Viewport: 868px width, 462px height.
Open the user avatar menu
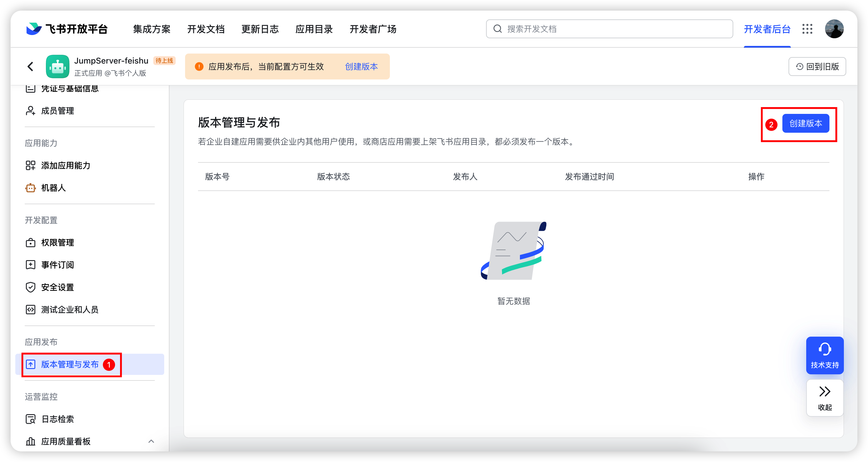[834, 29]
